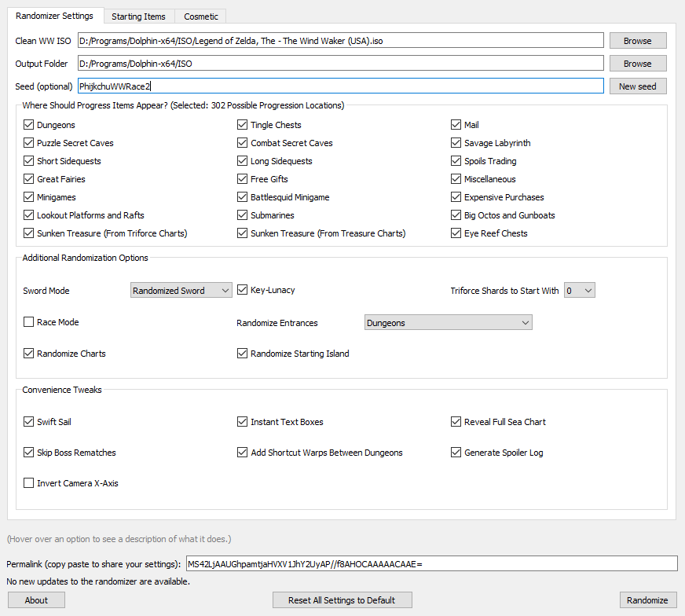Expand the Randomize Entrances dropdown
The image size is (685, 616).
449,322
